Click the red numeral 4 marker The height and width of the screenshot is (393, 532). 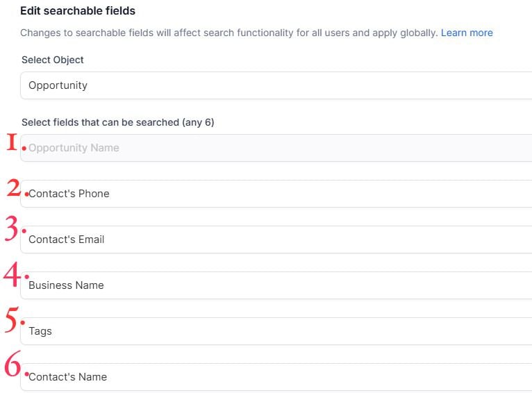pyautogui.click(x=12, y=274)
